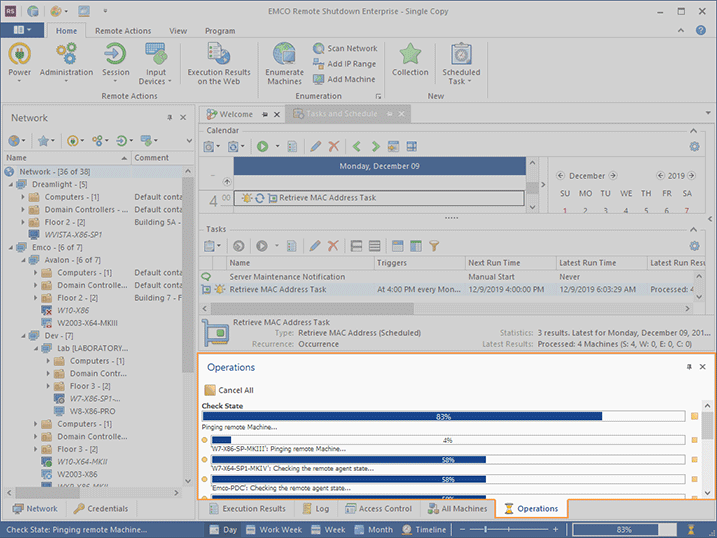Click the Collection star icon
This screenshot has height=538, width=717.
coord(410,60)
